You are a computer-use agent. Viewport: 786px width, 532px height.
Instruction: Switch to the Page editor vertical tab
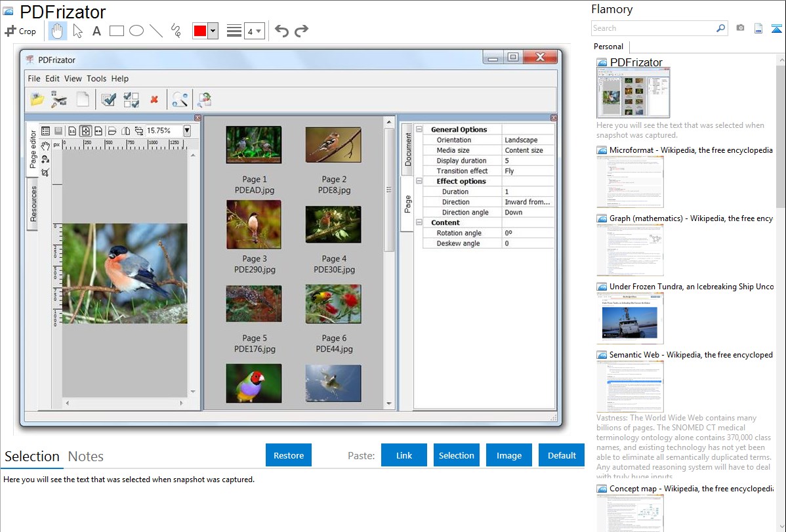[x=33, y=149]
